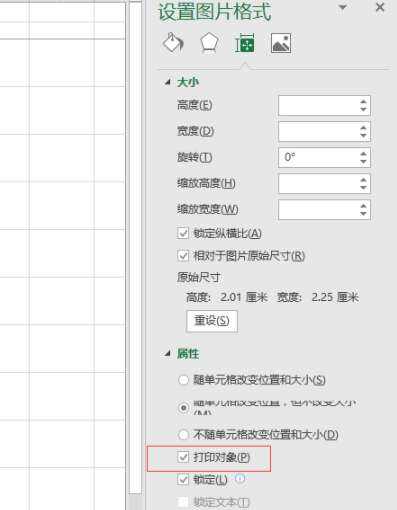
Task: Click the 宽度: 2.25 厘米 text
Action: click(318, 297)
